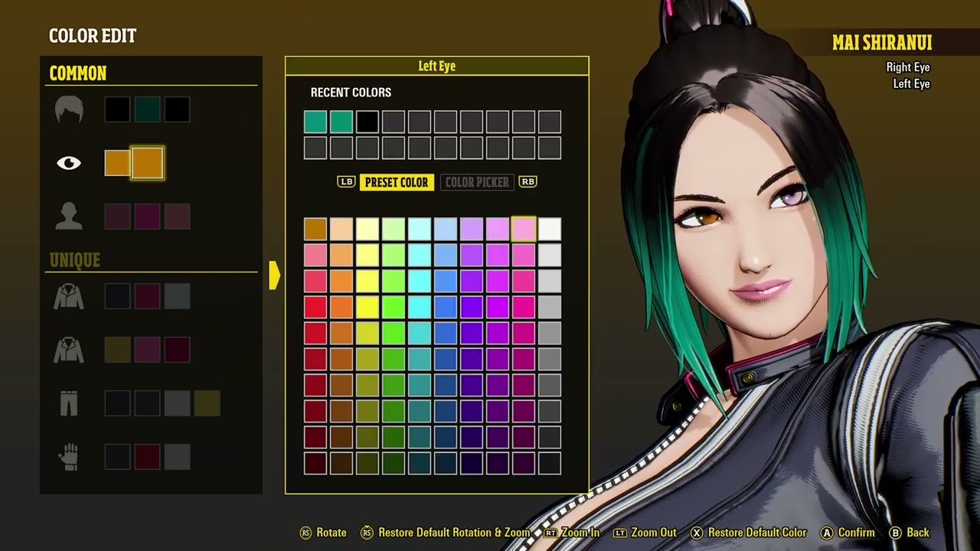Click the RS stick icon beside Rotate
Screen dimensions: 980x551
[x=305, y=533]
